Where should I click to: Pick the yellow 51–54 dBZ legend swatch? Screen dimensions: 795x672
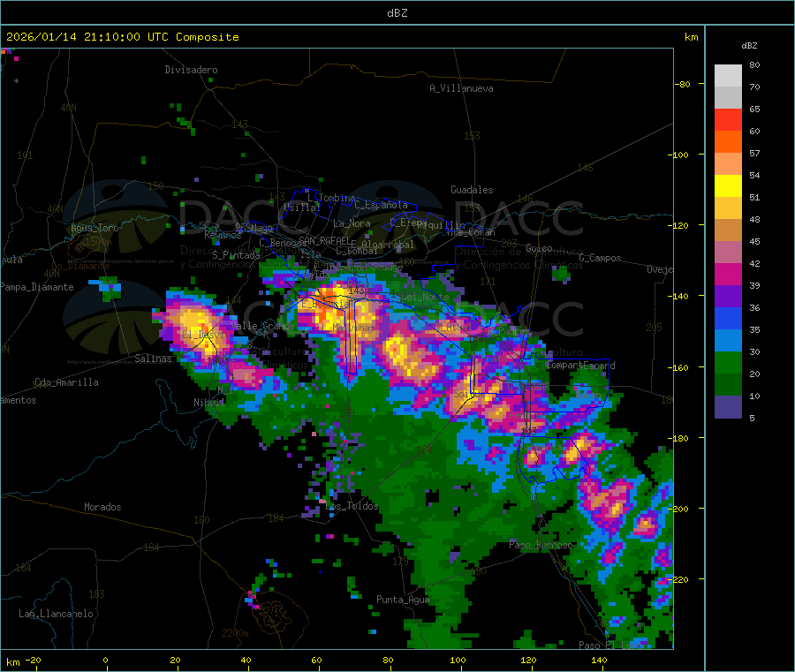[728, 186]
